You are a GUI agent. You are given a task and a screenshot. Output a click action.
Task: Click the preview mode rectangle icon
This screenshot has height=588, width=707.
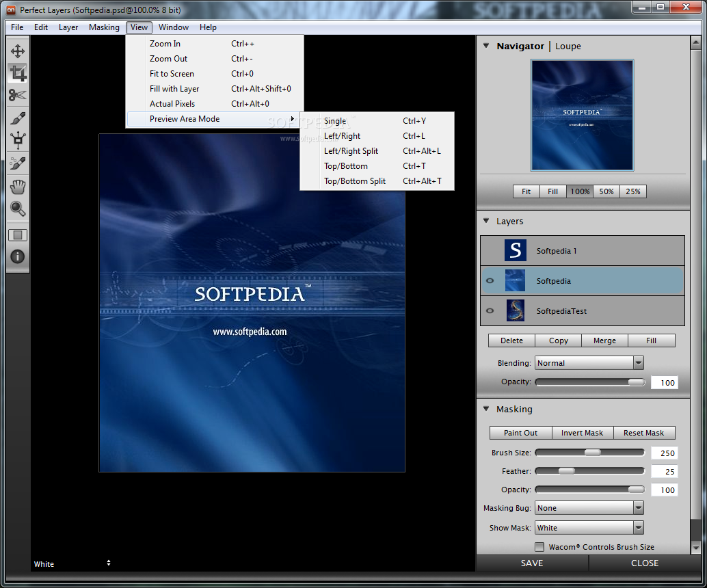(x=18, y=235)
